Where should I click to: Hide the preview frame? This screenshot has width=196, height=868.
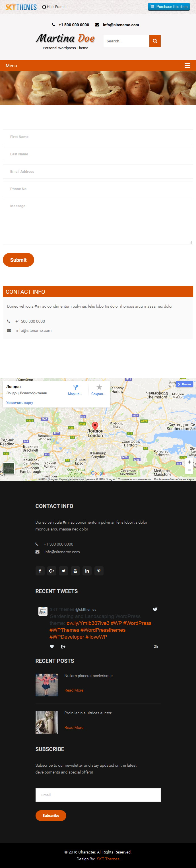pos(54,7)
